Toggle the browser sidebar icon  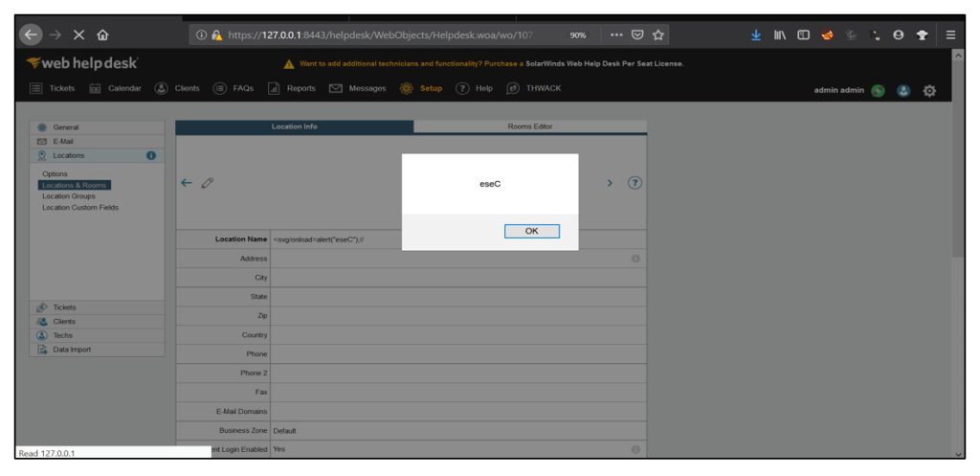(803, 35)
